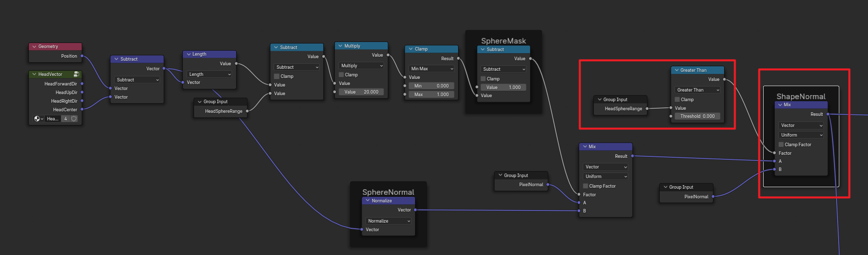Click the Vector output socket of Normalize node
The width and height of the screenshot is (868, 255).
coord(415,210)
